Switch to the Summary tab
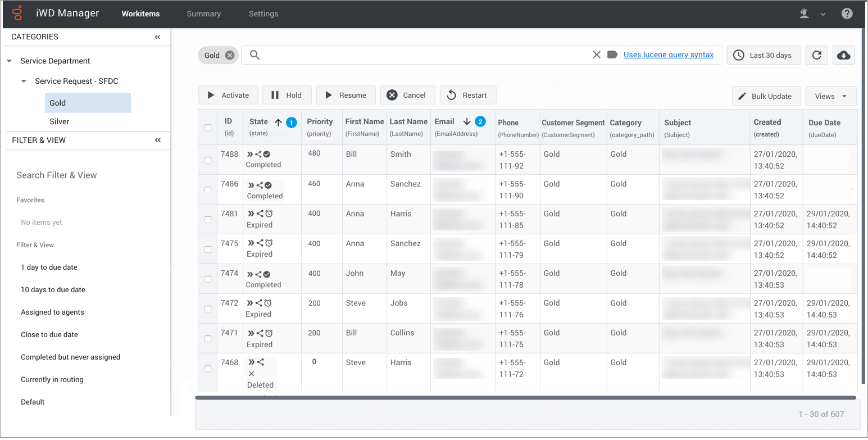The image size is (868, 440). coord(203,13)
